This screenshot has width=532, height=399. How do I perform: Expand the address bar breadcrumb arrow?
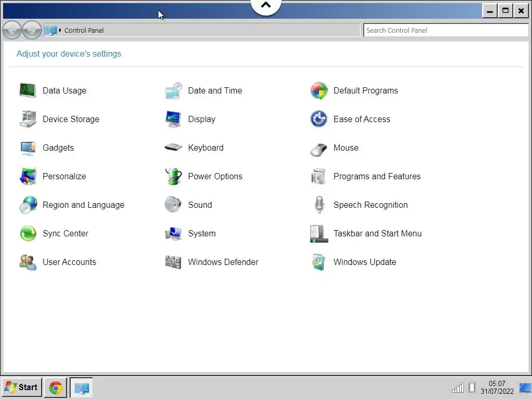[x=60, y=30]
